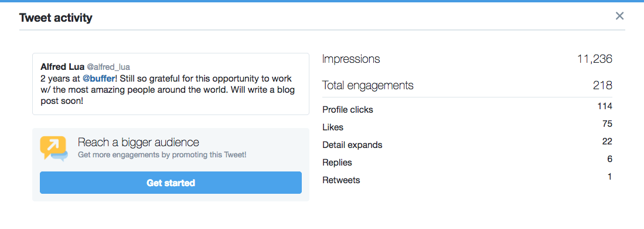Click the Likes metric label

tap(333, 127)
